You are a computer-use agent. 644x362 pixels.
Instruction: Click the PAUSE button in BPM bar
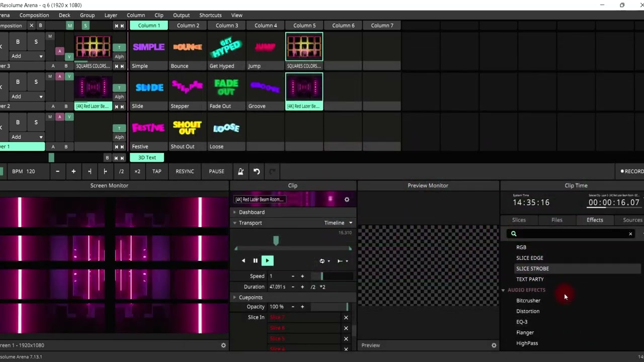(x=216, y=171)
